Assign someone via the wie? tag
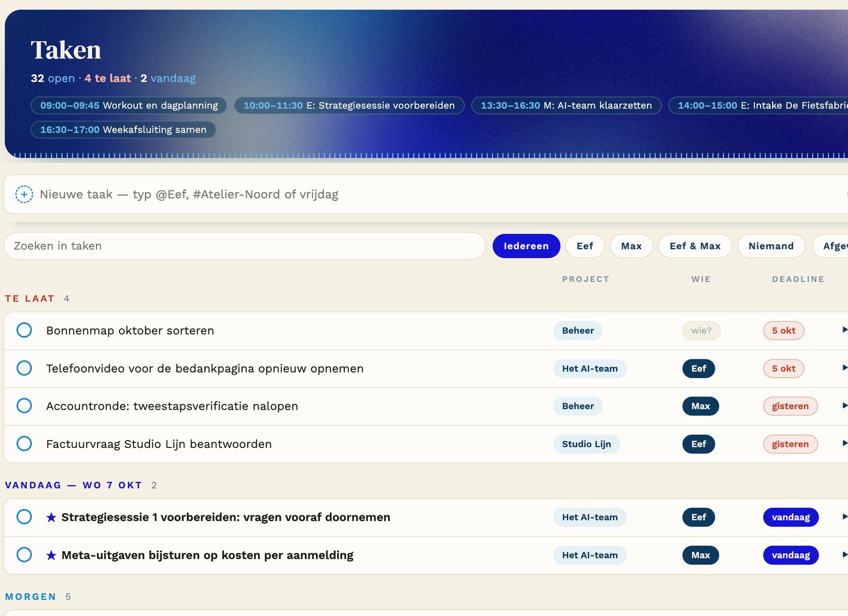Image resolution: width=848 pixels, height=616 pixels. [701, 331]
